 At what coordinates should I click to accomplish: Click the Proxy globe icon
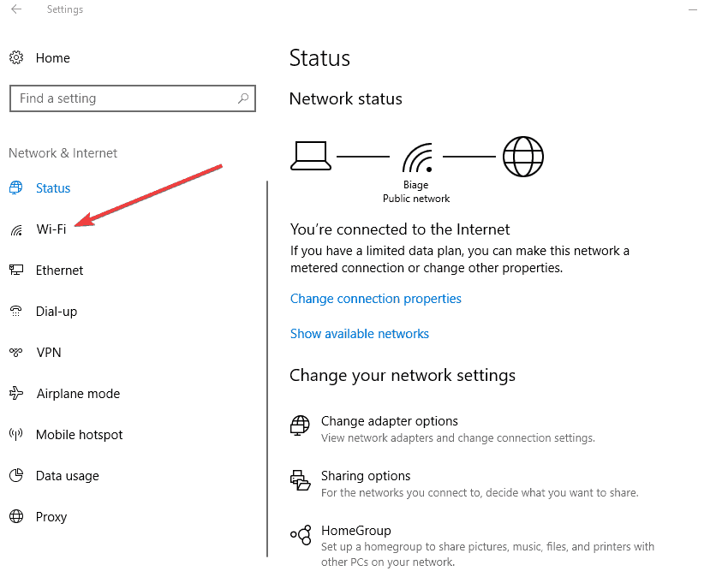tap(16, 516)
